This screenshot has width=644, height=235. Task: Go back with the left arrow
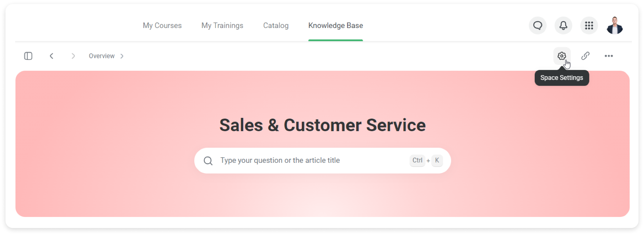(52, 56)
